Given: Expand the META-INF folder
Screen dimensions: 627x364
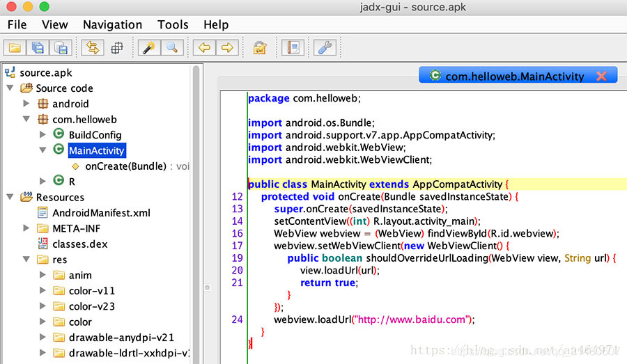Looking at the screenshot, I should pyautogui.click(x=26, y=228).
